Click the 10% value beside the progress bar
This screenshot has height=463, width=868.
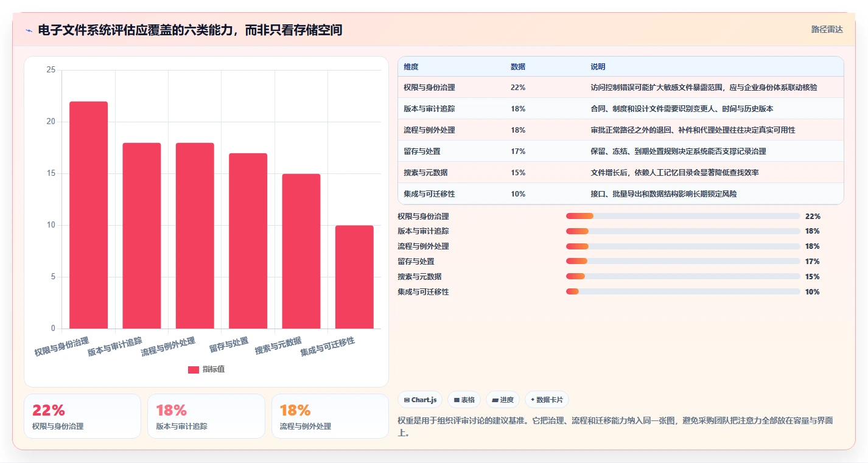[x=813, y=292]
